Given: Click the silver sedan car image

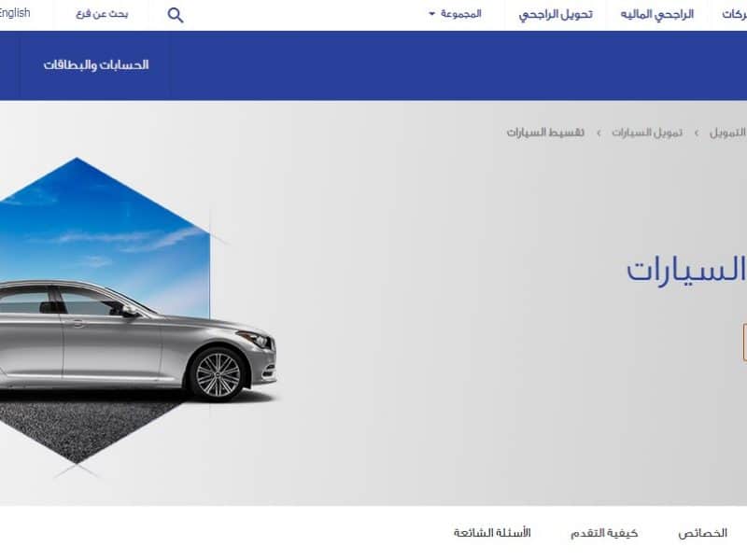Looking at the screenshot, I should tap(138, 340).
